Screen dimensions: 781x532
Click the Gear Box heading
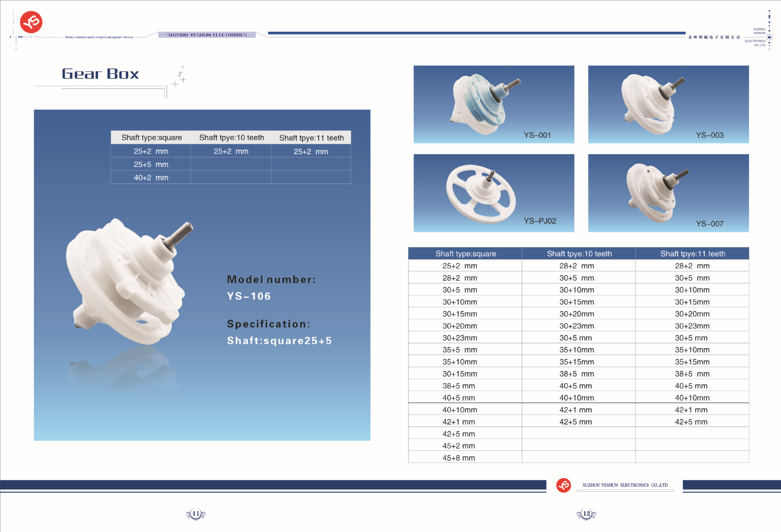pos(100,74)
